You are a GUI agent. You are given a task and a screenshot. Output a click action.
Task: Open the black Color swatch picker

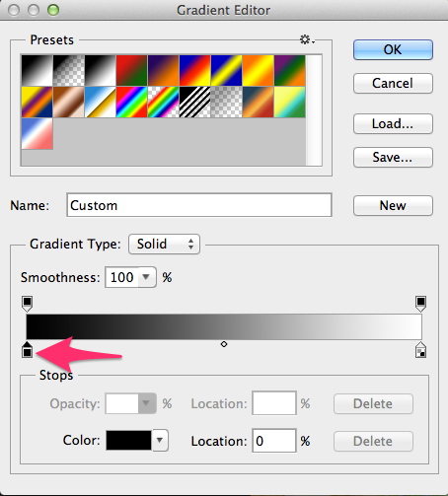point(128,440)
